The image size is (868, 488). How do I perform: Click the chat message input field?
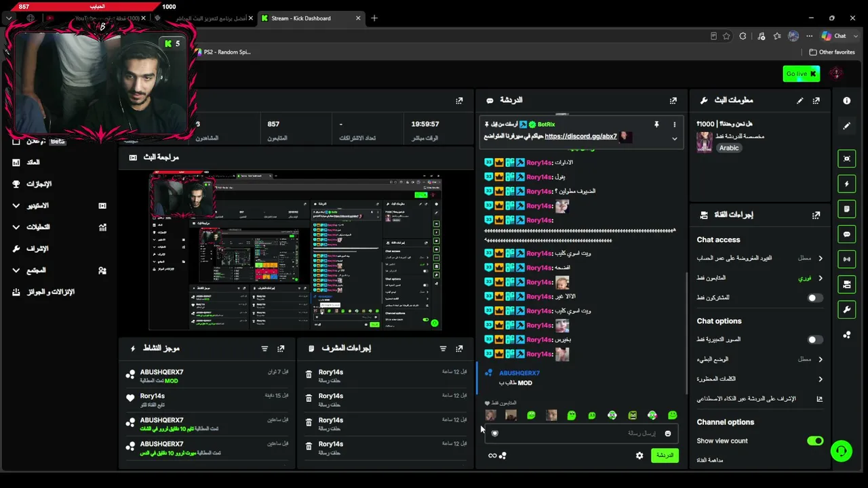tap(580, 434)
